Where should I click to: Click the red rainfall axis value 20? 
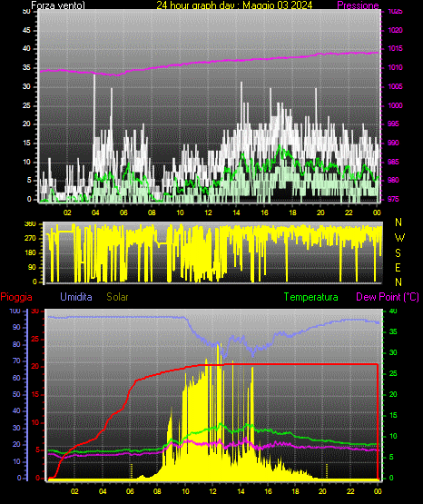[x=35, y=367]
